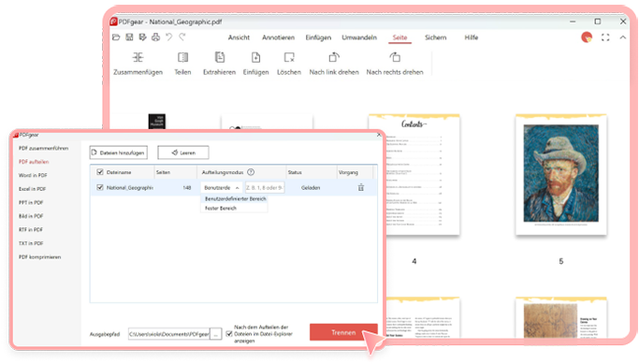639x364 pixels.
Task: Uncheck the National_Geographic file checkbox
Action: pos(100,188)
